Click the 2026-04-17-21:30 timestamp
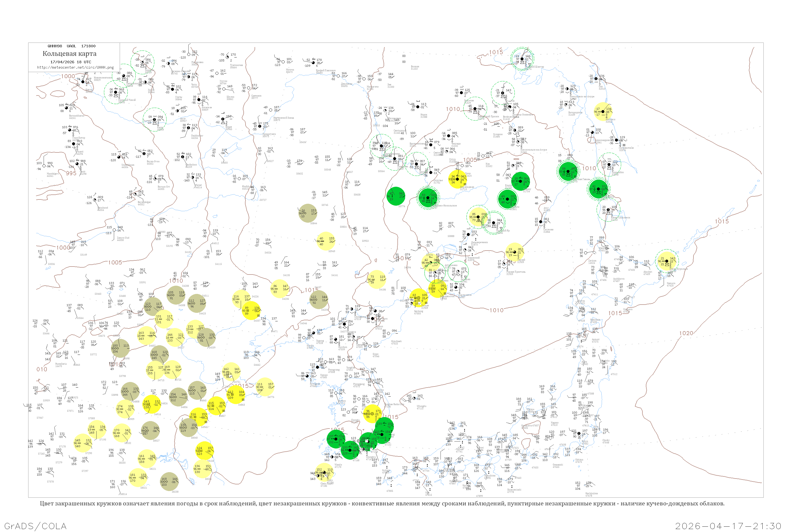The image size is (798, 532). 728,526
